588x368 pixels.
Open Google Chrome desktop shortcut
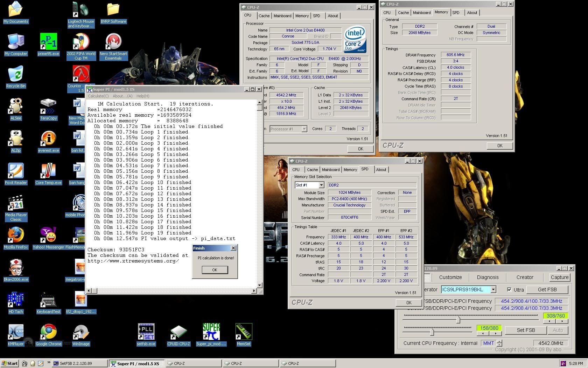[48, 335]
